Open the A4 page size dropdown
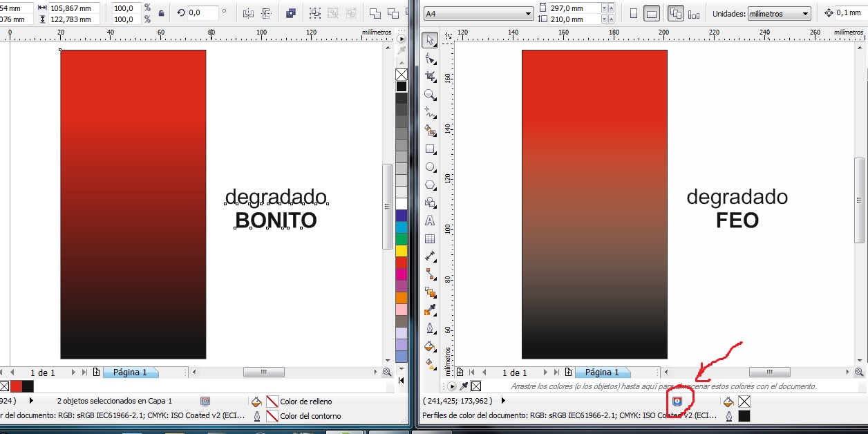Screen dimensions: 868x434 (528, 14)
